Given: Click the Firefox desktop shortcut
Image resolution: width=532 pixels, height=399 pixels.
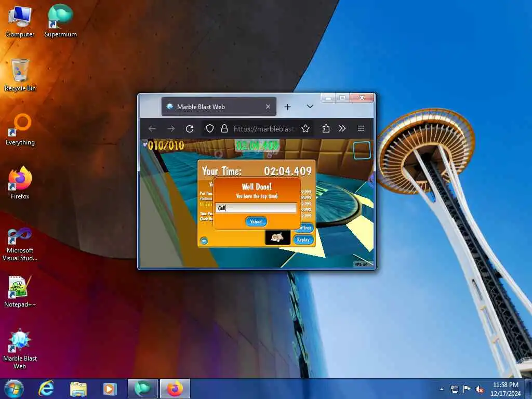Looking at the screenshot, I should (20, 183).
